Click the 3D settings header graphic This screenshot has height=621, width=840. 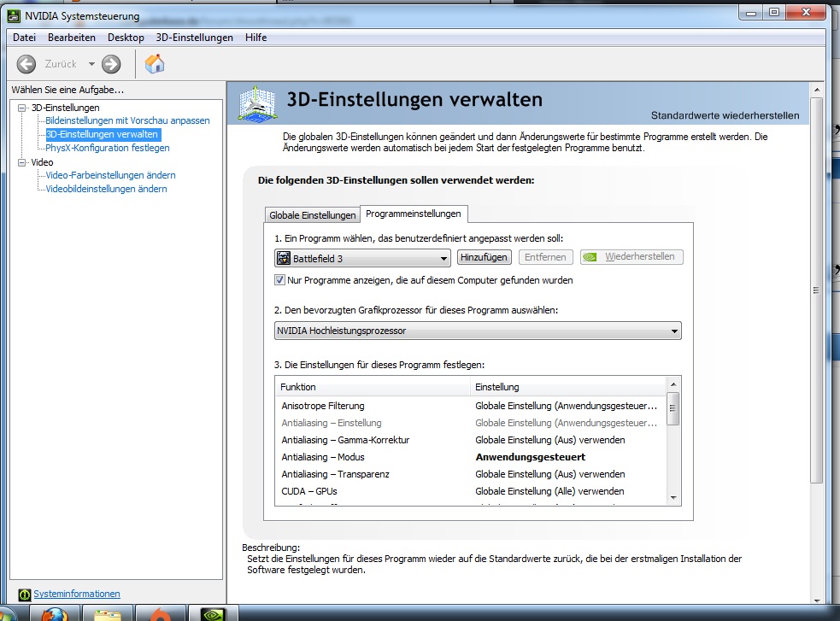(258, 104)
